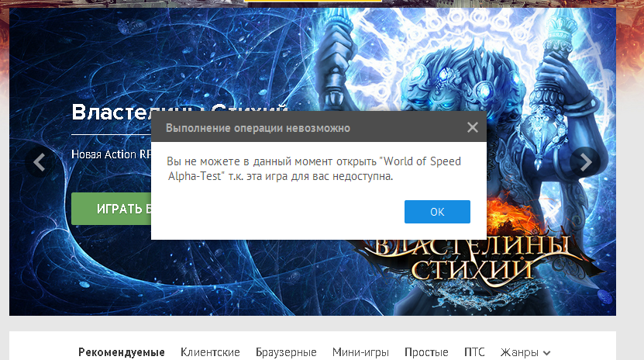Click the chevron arrow next to Жанры
644x360 pixels.
coord(546,353)
